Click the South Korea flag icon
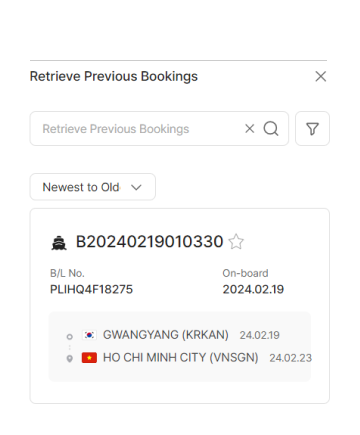 pos(89,335)
